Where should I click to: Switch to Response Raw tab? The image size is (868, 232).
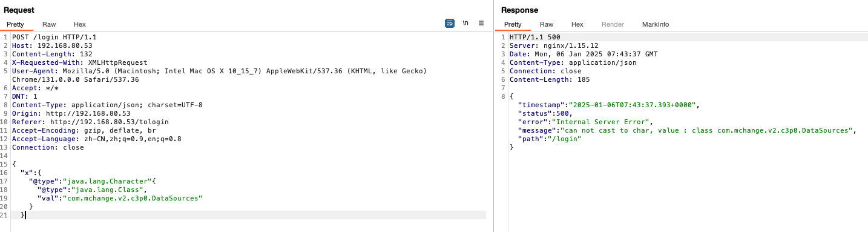(x=547, y=24)
